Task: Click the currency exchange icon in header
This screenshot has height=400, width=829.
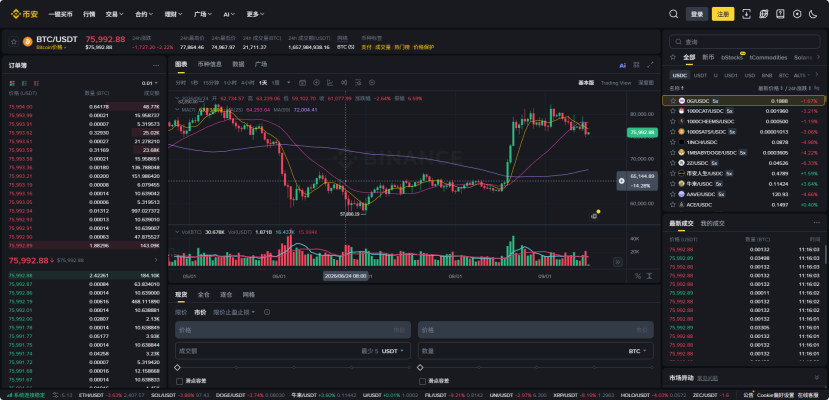Action: point(763,14)
